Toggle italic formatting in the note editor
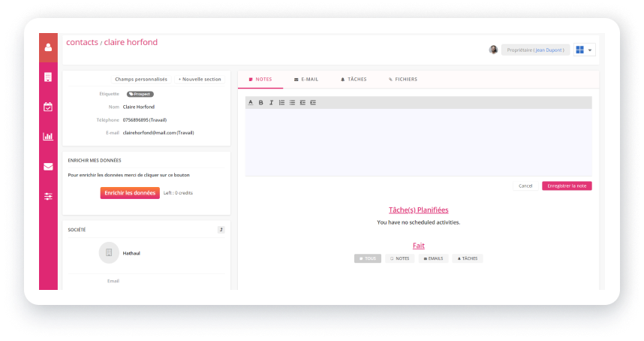 coord(271,102)
